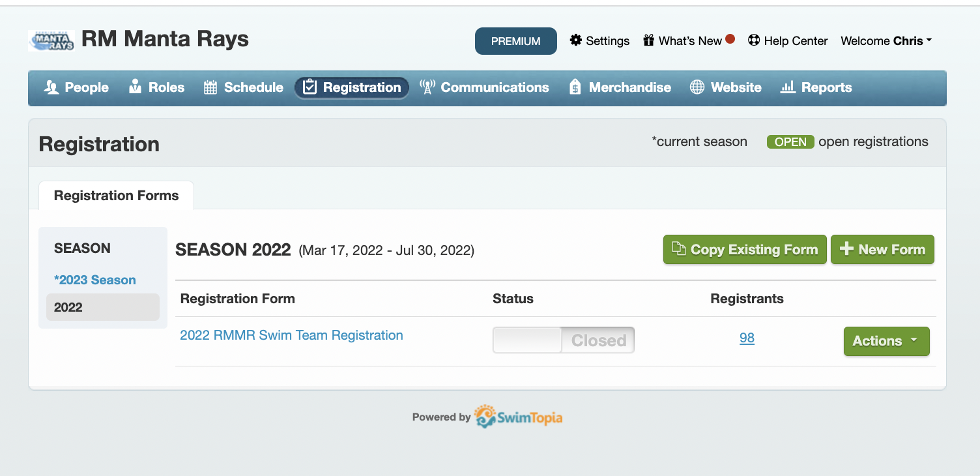Click the Copy Existing Form button
The image size is (980, 476).
[x=744, y=250]
